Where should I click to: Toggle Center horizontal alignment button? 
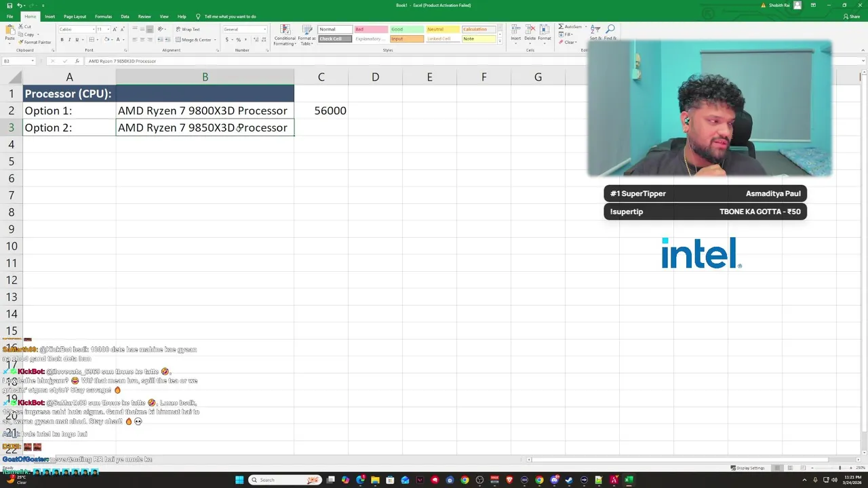click(142, 39)
